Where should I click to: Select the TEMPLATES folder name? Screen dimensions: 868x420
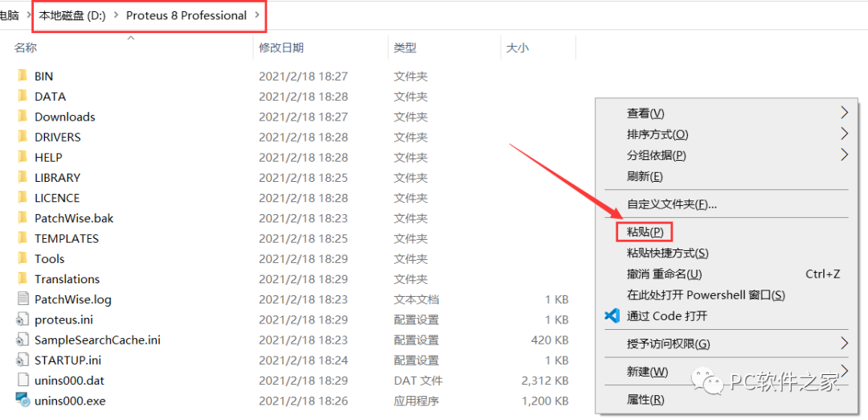pos(67,239)
